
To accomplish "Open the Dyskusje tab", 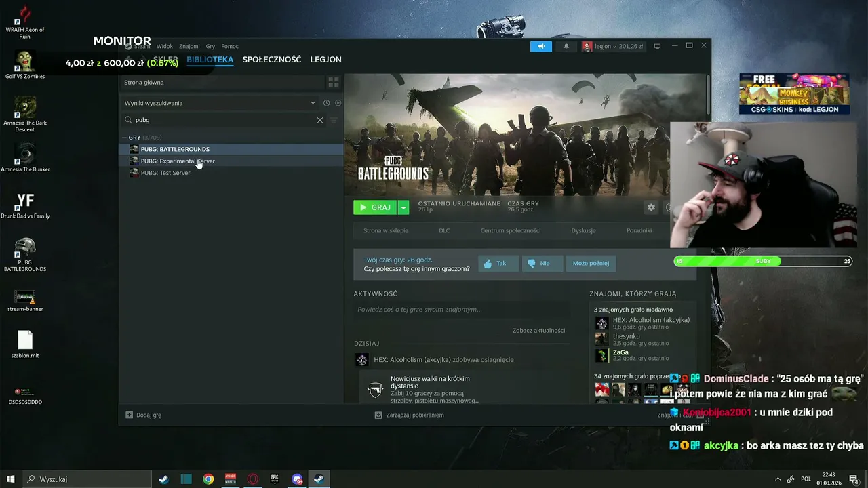I will click(583, 230).
